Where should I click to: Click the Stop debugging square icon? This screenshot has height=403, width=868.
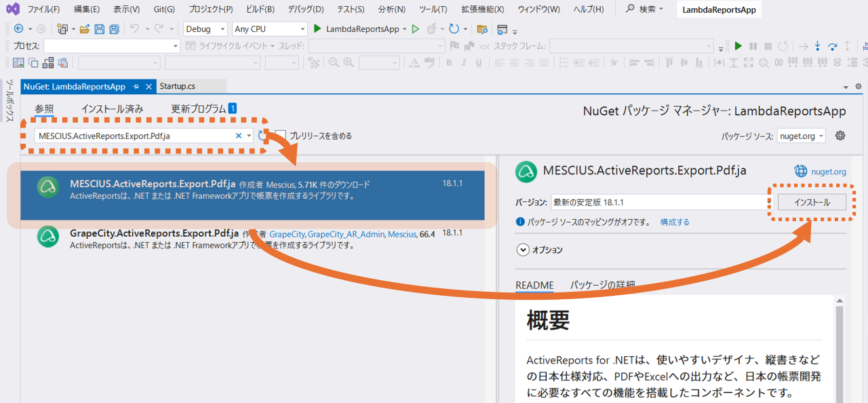click(768, 46)
